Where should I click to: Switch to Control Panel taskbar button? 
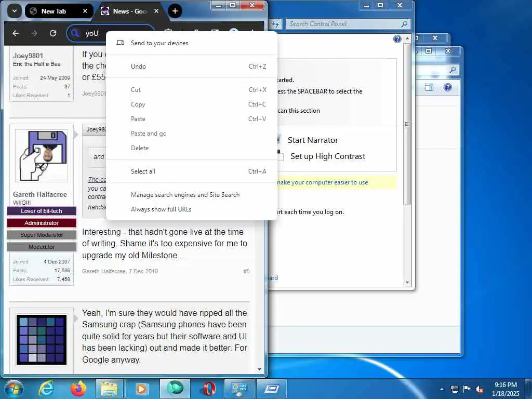pos(239,389)
